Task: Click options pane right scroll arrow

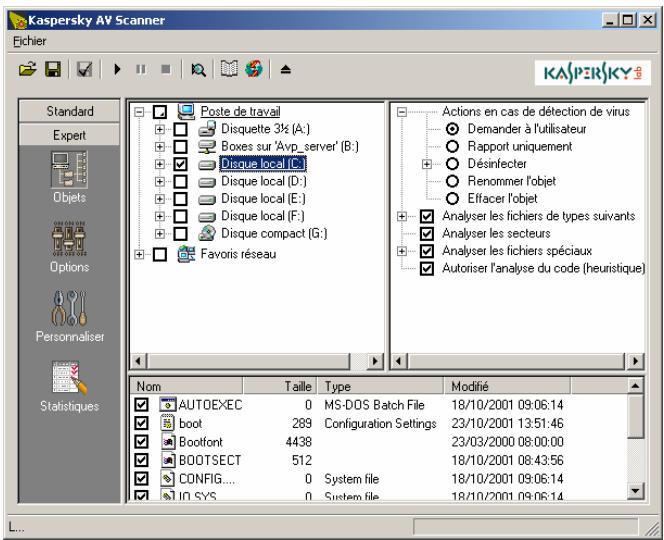Action: (635, 361)
